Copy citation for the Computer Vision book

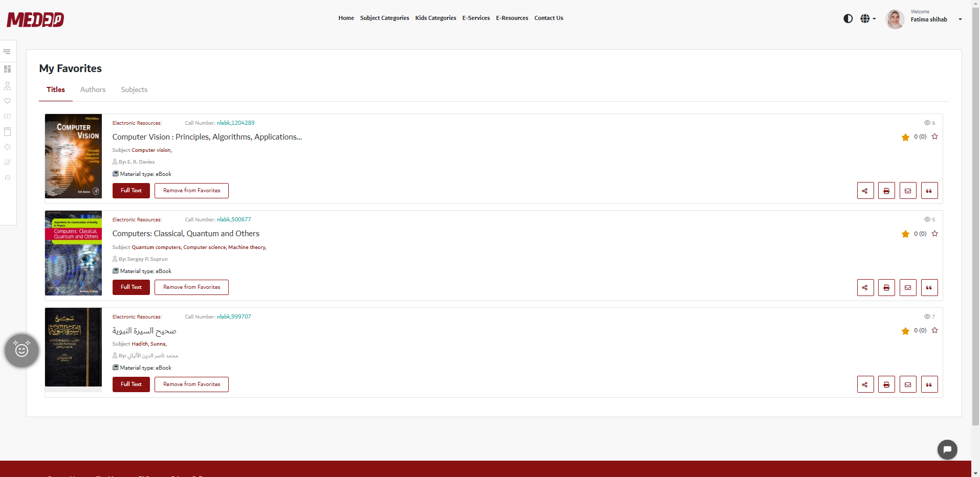coord(929,190)
